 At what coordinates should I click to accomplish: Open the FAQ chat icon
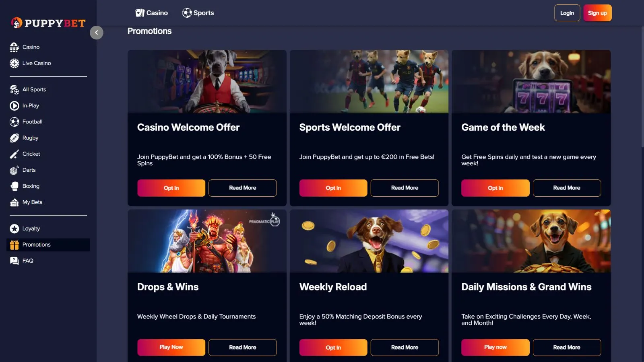click(14, 261)
